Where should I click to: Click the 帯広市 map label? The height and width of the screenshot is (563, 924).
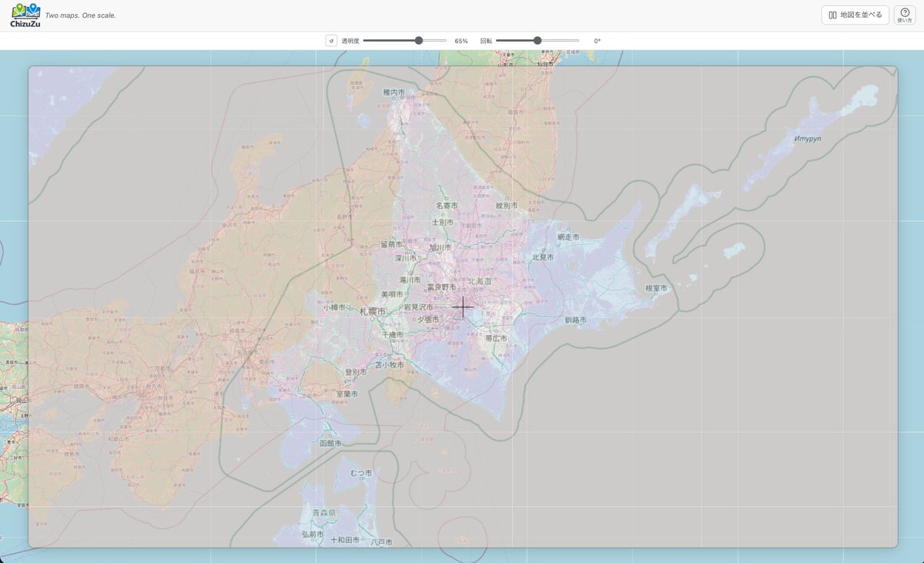pos(496,338)
